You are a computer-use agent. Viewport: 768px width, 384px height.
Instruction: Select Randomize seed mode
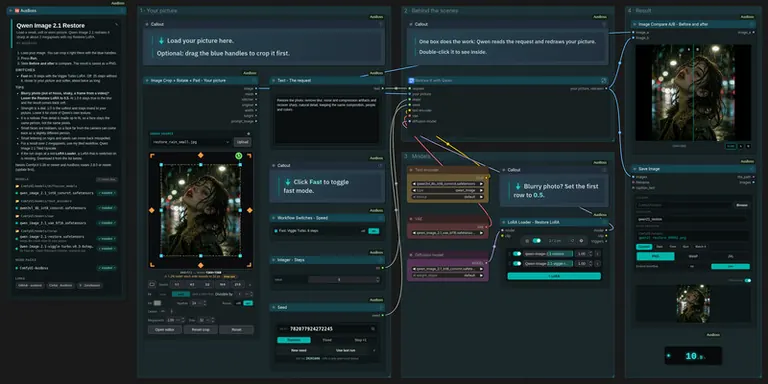pos(294,340)
